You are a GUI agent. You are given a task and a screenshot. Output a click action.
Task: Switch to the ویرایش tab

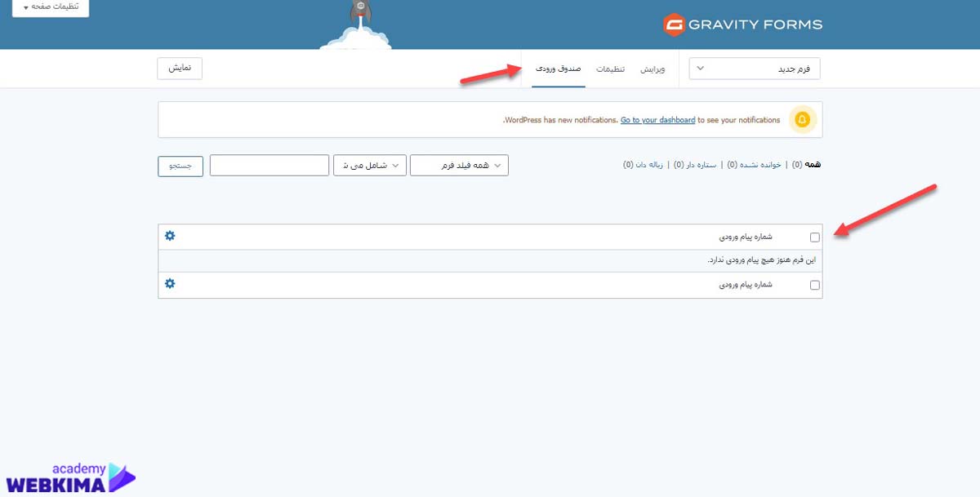(x=653, y=69)
